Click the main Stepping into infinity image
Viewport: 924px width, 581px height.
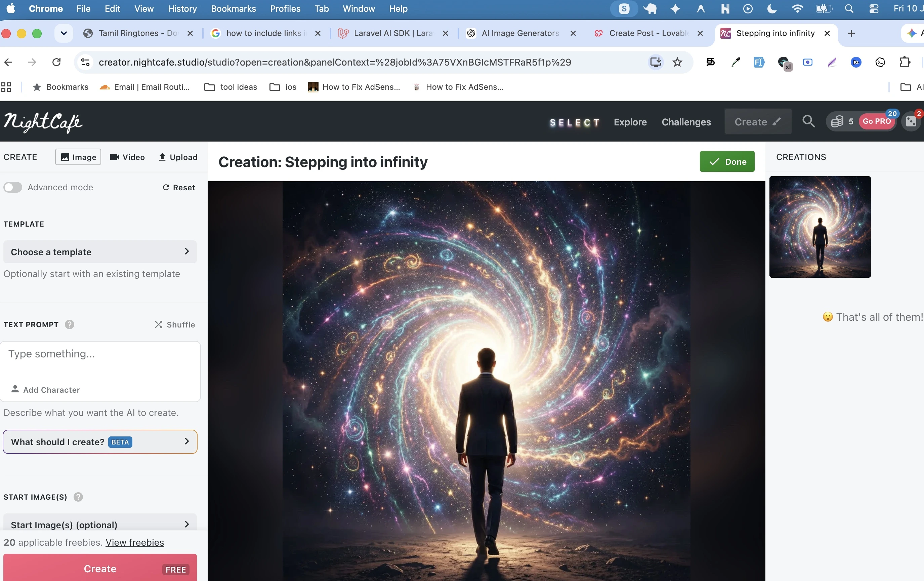click(486, 380)
